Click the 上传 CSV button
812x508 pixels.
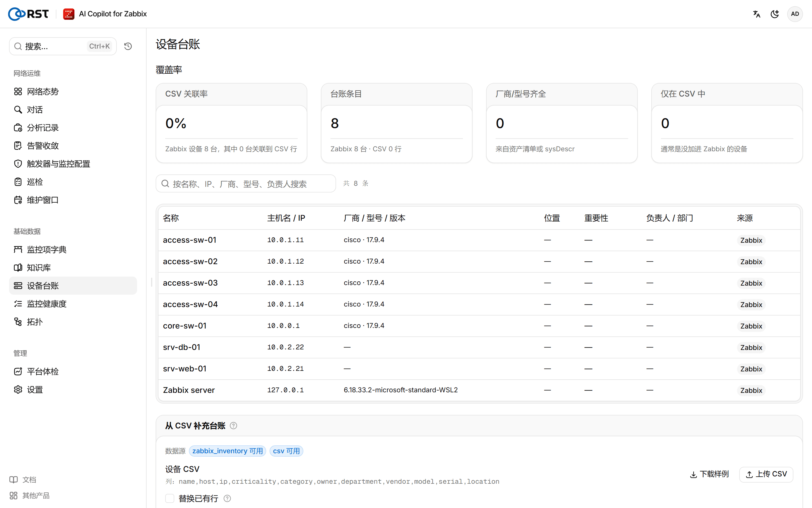(766, 474)
